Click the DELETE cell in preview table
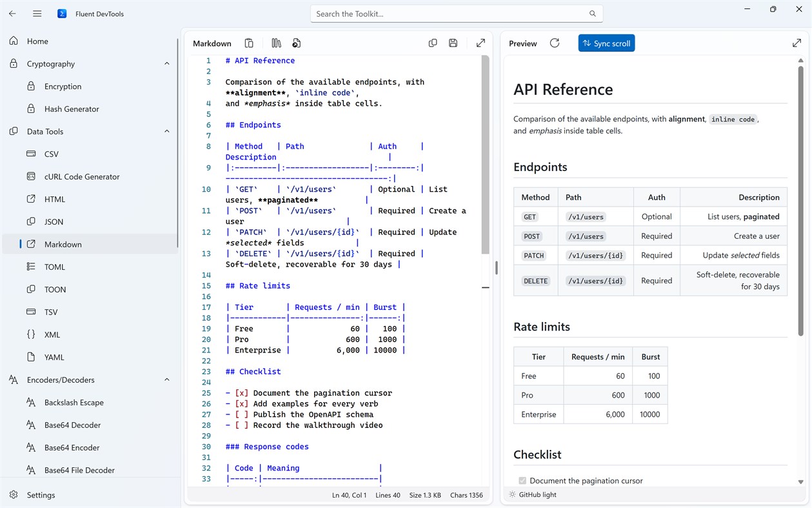Screen dimensions: 812x508 (535, 281)
